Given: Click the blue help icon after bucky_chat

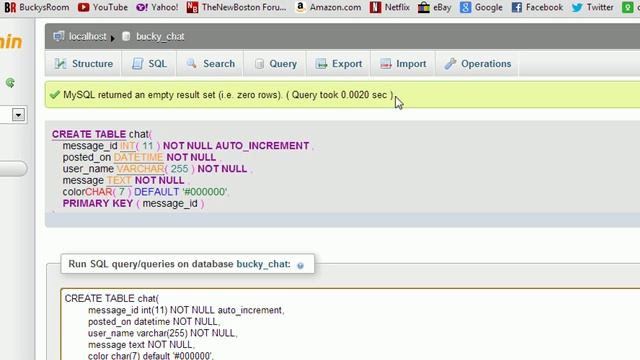Looking at the screenshot, I should [x=300, y=265].
